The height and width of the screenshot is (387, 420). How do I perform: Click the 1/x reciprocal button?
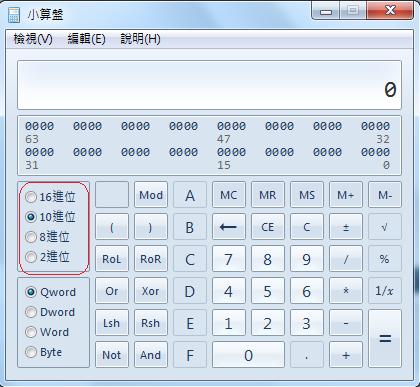pyautogui.click(x=385, y=291)
